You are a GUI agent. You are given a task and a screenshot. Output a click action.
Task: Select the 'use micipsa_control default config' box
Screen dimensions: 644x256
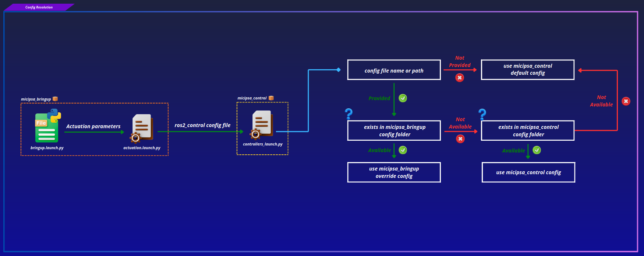[528, 70]
